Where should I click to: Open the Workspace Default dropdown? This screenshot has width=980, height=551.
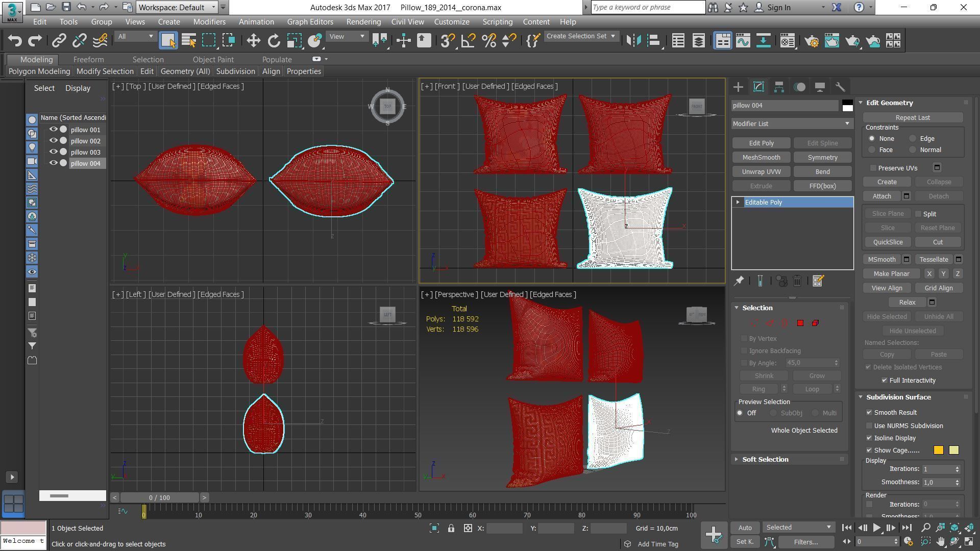tap(177, 7)
